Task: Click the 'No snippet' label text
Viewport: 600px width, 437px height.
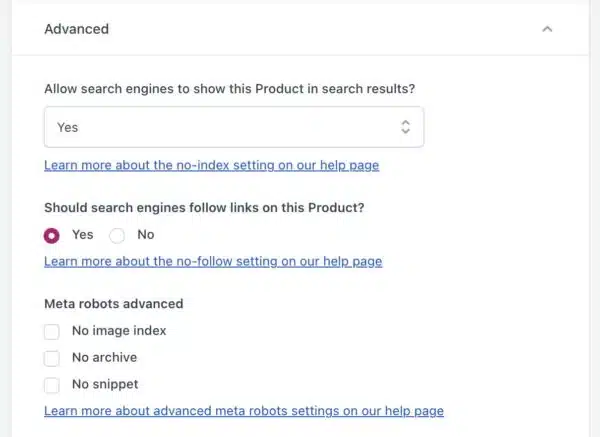Action: 105,384
